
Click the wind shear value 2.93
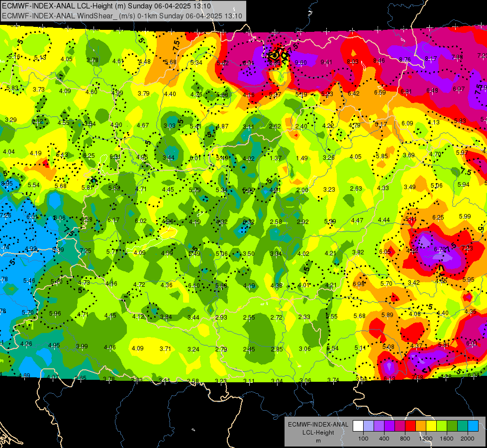click(221, 318)
